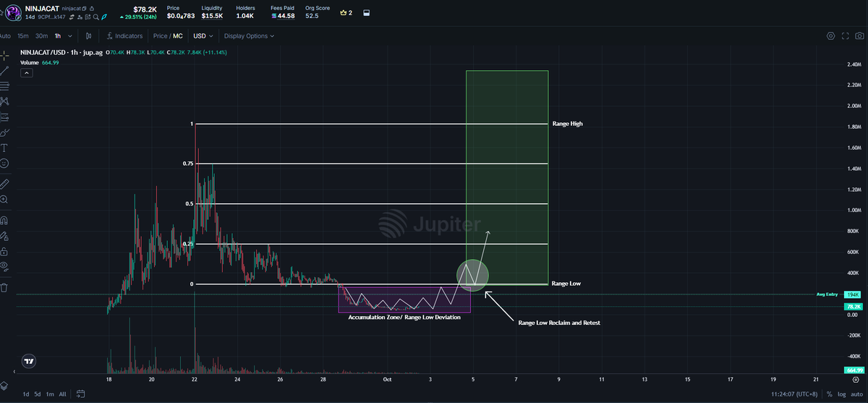Screen dimensions: 868x403
Task: Toggle log scale mode
Action: (x=841, y=394)
